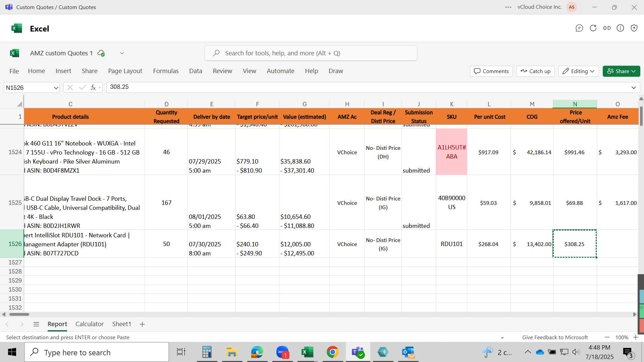Open the Draw ribbon tab
This screenshot has width=644, height=362.
click(x=336, y=71)
